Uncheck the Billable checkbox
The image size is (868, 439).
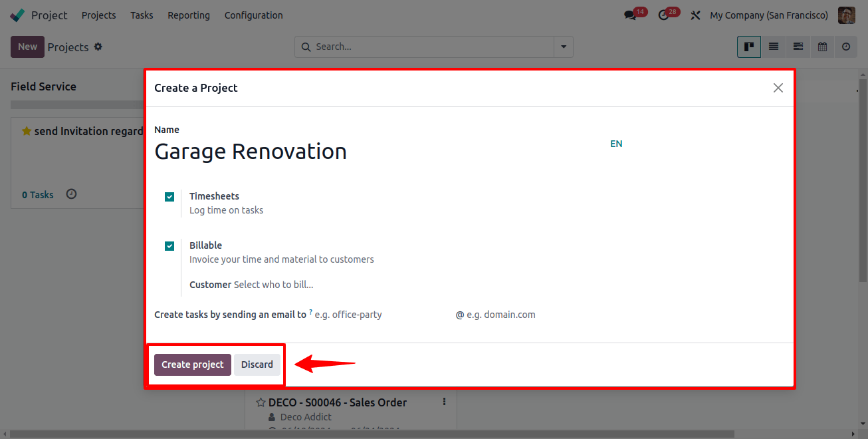point(169,246)
